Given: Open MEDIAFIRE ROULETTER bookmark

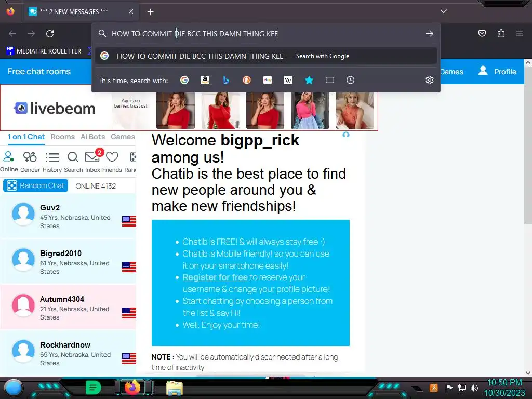Looking at the screenshot, I should 44,51.
